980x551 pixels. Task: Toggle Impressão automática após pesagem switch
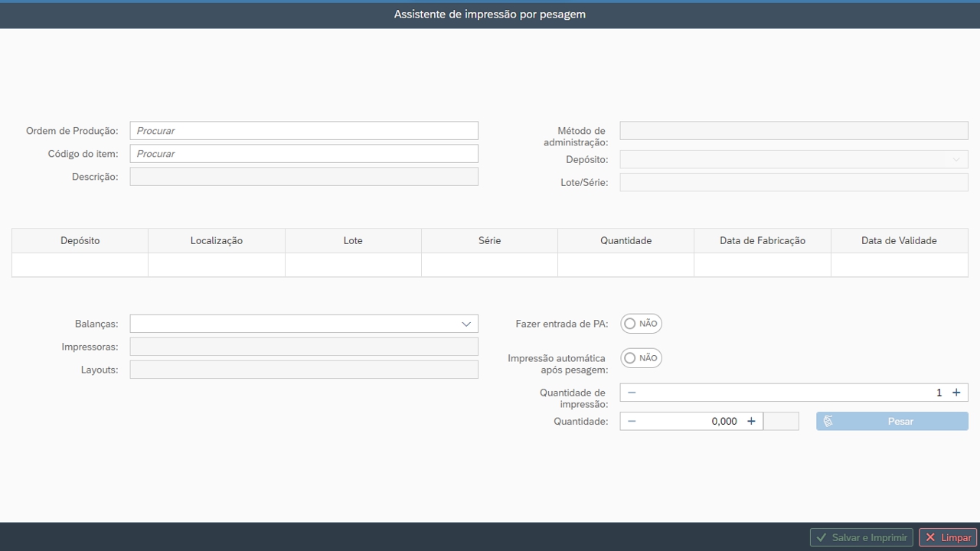point(641,358)
